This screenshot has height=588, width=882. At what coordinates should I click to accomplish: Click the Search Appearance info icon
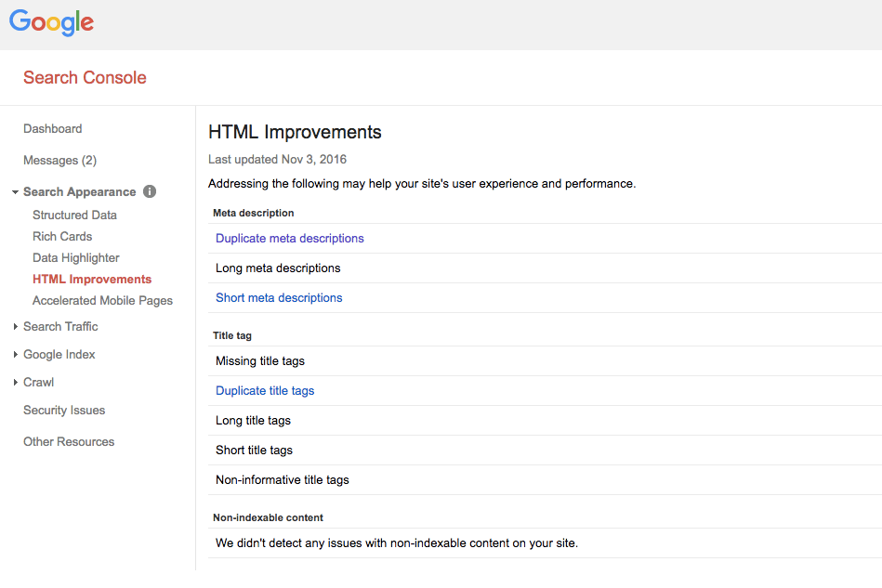(150, 191)
